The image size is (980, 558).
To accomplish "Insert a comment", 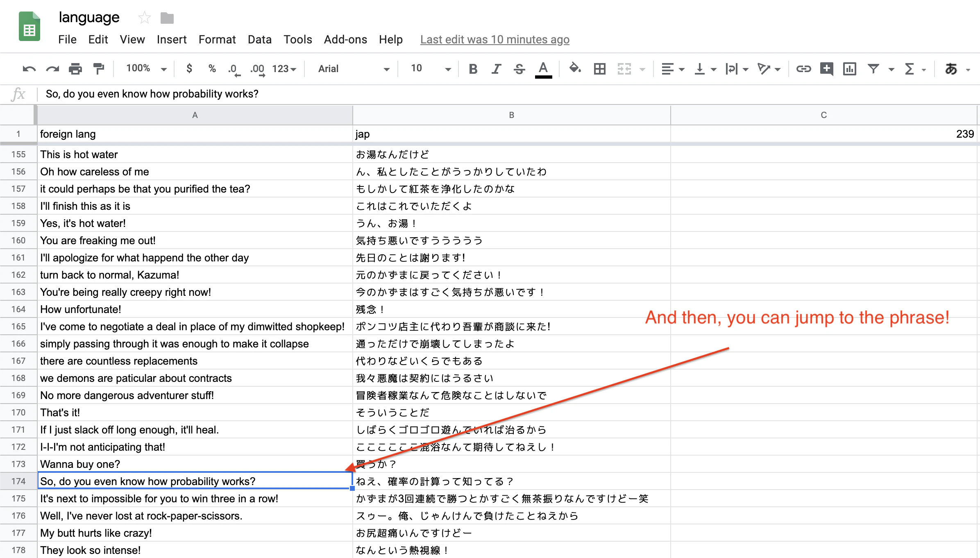I will [x=826, y=68].
